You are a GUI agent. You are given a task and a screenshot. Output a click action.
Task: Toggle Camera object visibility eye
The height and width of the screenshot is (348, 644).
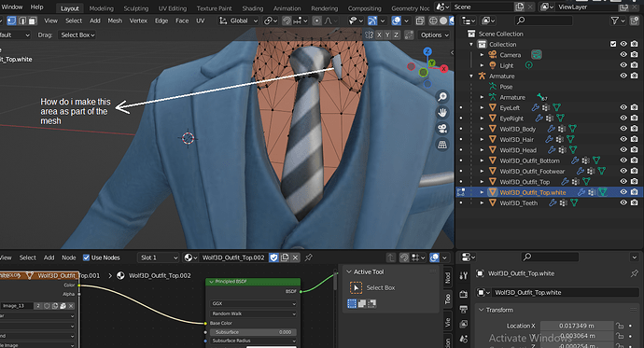point(623,55)
